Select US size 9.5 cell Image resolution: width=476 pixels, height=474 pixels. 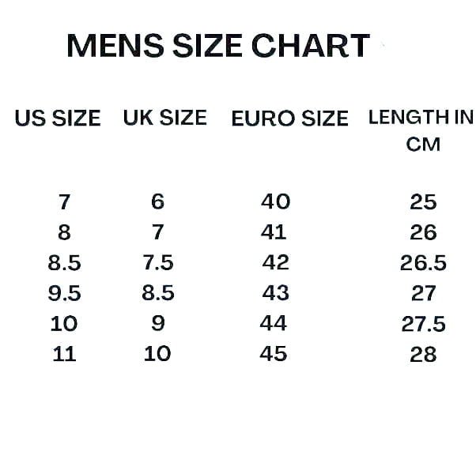pos(64,293)
